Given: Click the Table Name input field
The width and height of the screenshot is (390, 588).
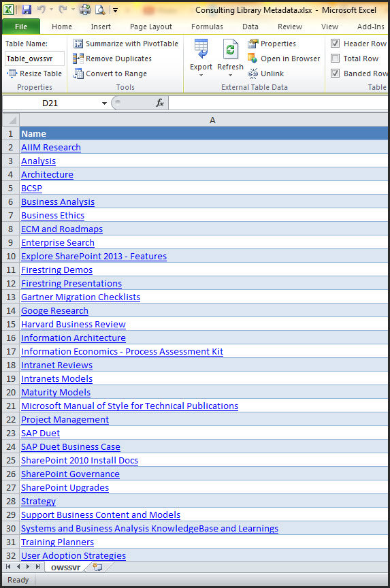Looking at the screenshot, I should [35, 59].
